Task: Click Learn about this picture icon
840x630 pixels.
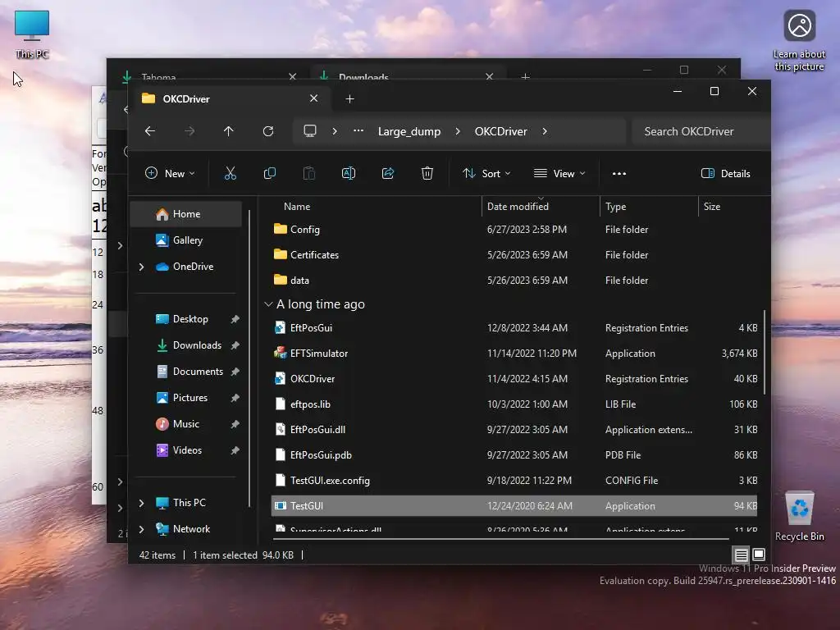Action: pyautogui.click(x=799, y=41)
